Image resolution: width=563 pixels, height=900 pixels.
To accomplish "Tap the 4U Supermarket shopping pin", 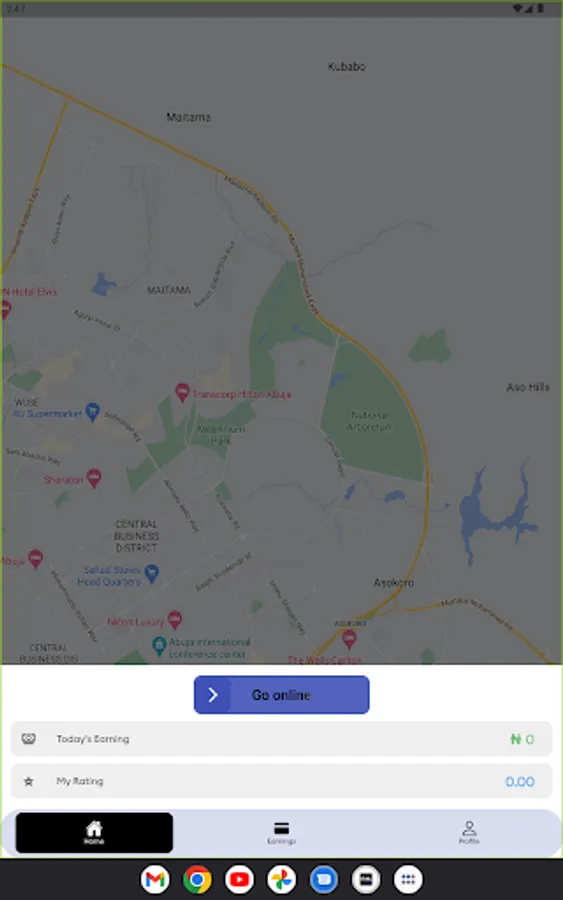I will (92, 412).
